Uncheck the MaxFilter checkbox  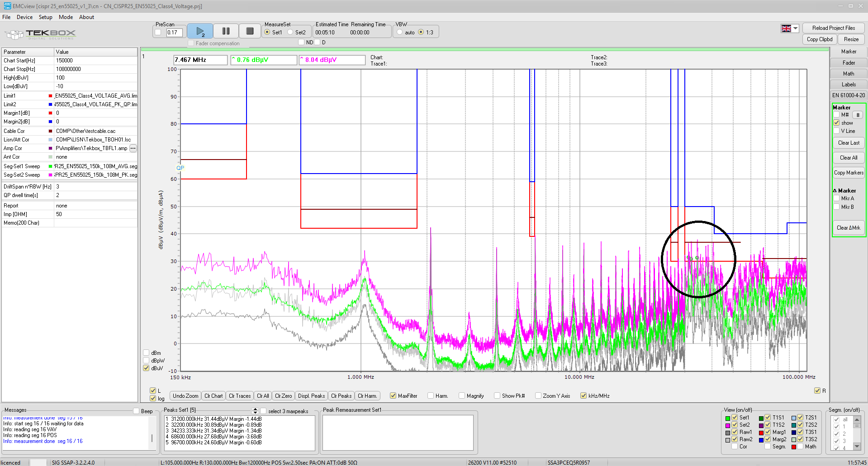(393, 396)
